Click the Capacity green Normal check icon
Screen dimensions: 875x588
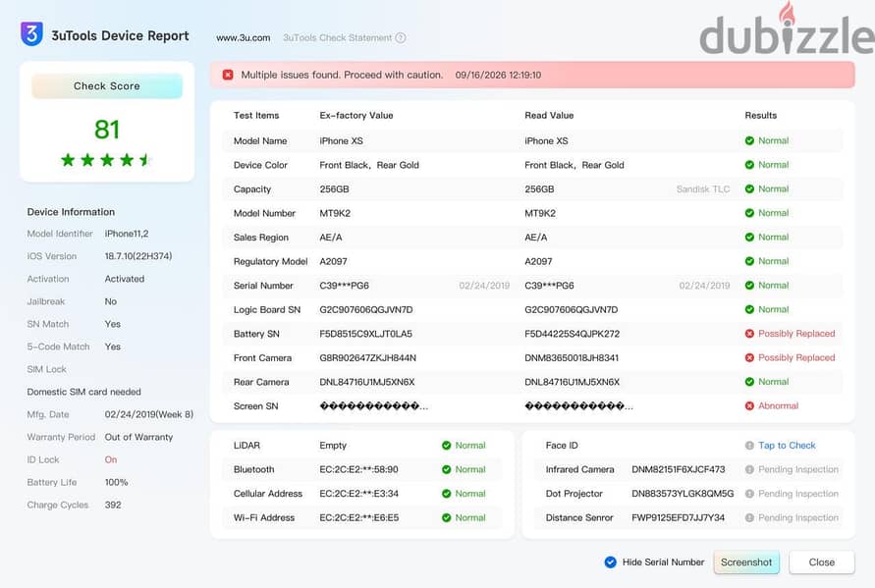[749, 188]
